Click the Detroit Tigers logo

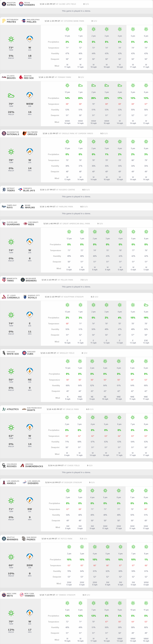pyautogui.click(x=4, y=190)
